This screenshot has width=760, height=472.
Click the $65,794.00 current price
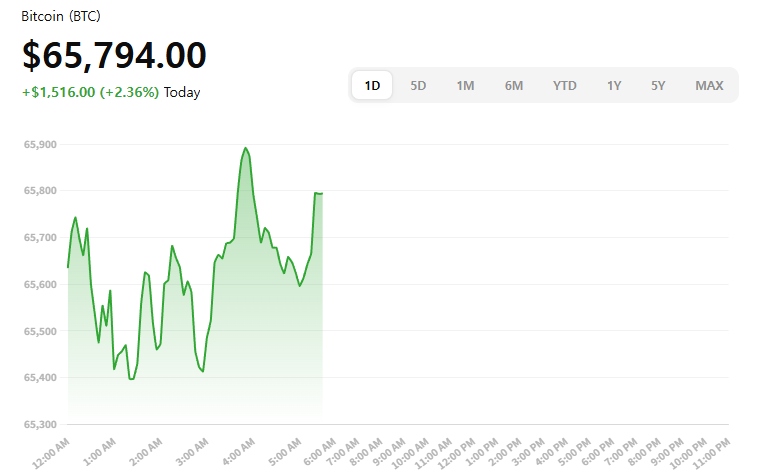coord(114,55)
